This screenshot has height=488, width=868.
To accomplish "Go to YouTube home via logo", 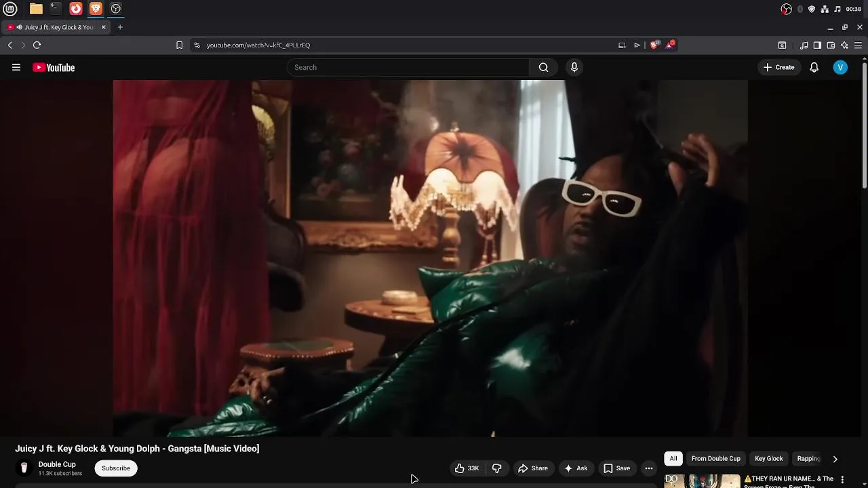I will 54,67.
